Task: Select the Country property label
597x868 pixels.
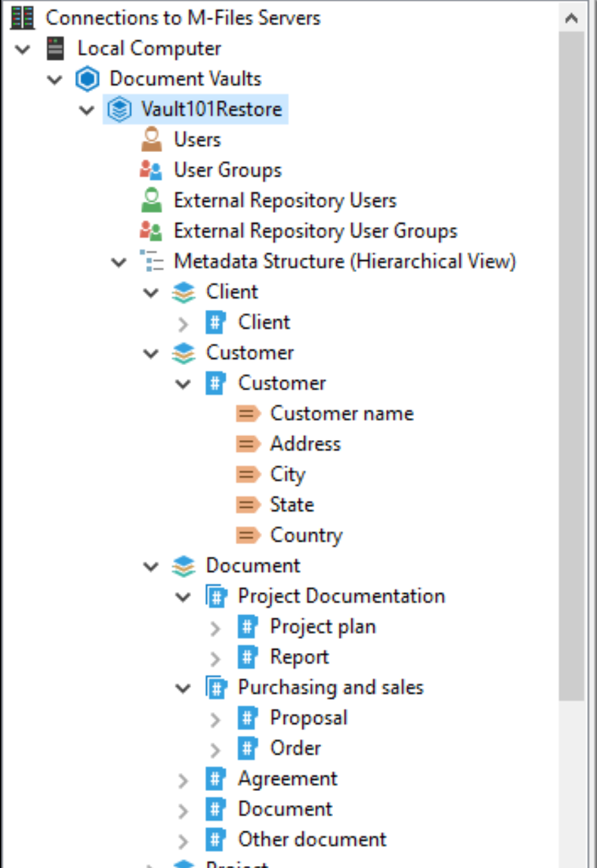Action: 306,536
